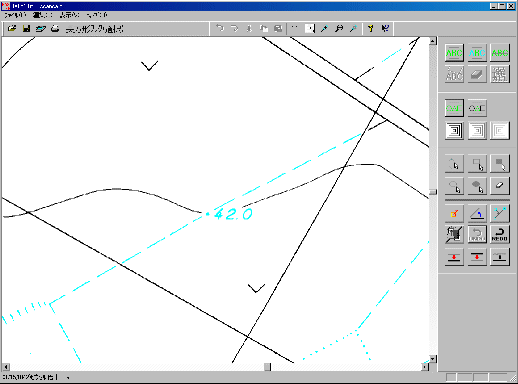
Task: Select the eraser tool in right panel
Action: pyautogui.click(x=499, y=185)
